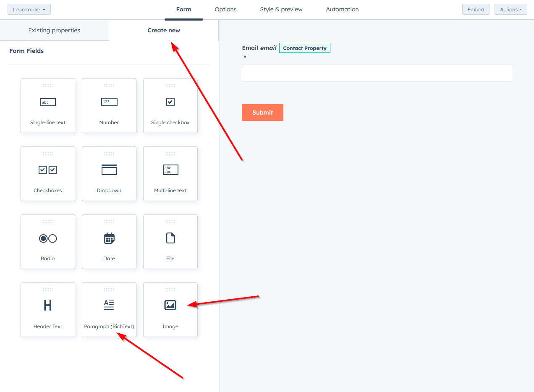This screenshot has width=534, height=392.
Task: Open the Actions menu
Action: point(510,9)
